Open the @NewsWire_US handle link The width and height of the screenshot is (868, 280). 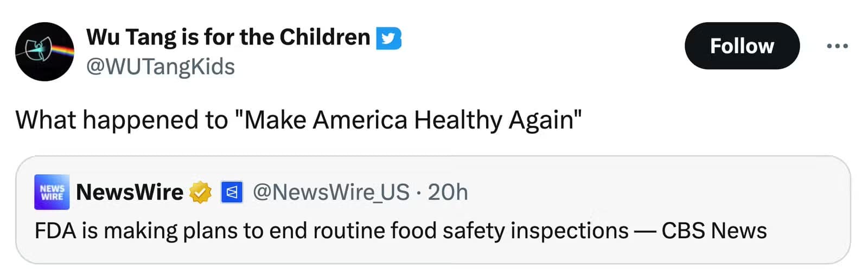(x=331, y=192)
